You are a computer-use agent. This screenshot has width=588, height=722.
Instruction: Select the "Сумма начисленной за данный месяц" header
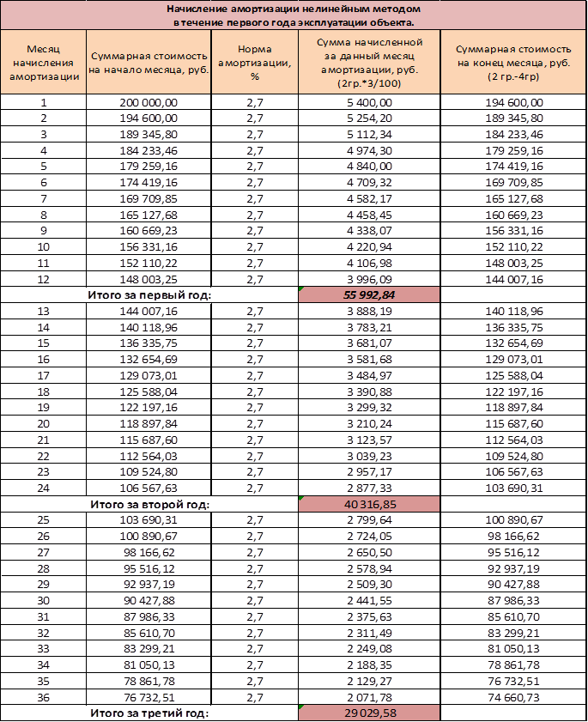tap(369, 63)
